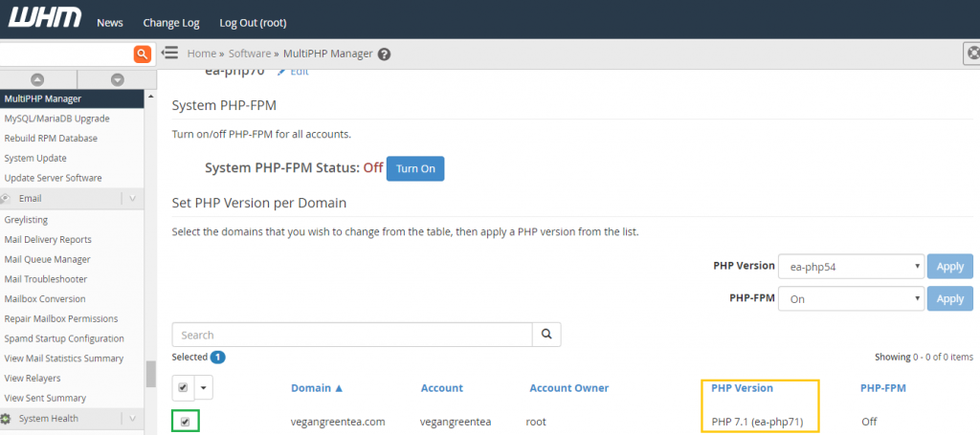Click the lifebuoy support icon at top right
The width and height of the screenshot is (980, 435).
972,54
